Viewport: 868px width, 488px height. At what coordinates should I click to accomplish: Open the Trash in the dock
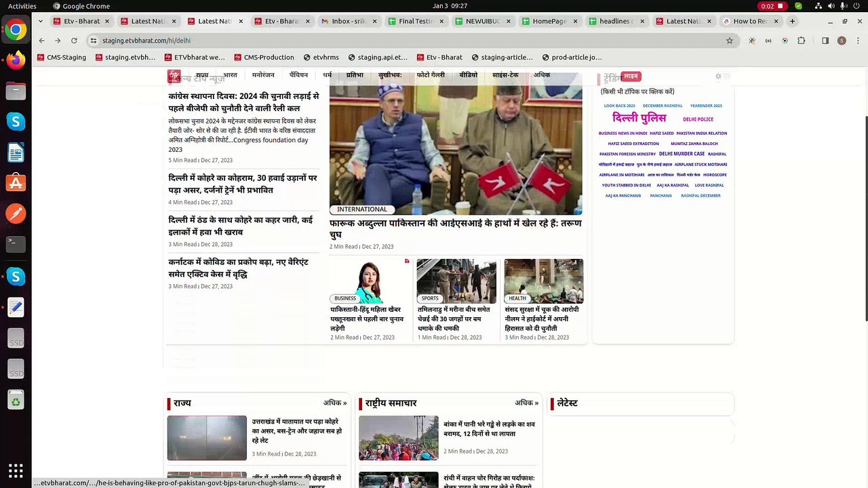coord(16,401)
